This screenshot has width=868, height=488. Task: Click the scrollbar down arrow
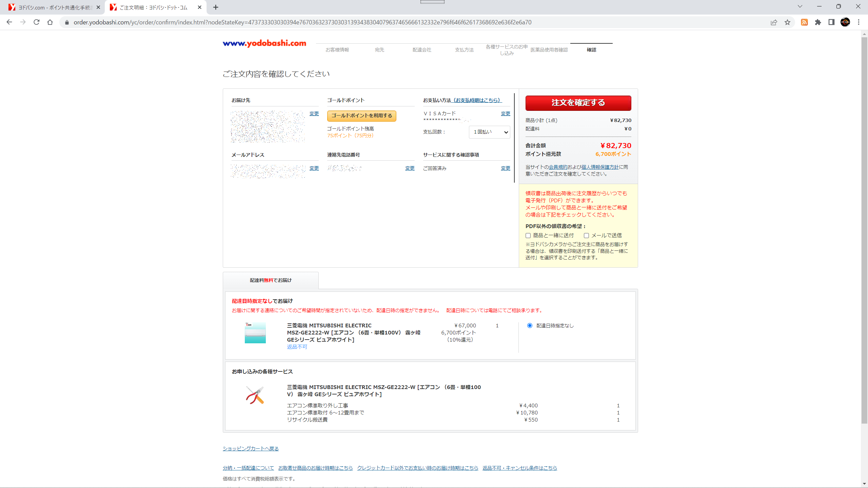tap(864, 484)
